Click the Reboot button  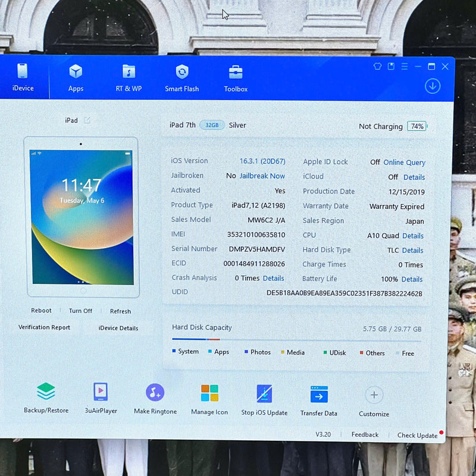tap(41, 311)
